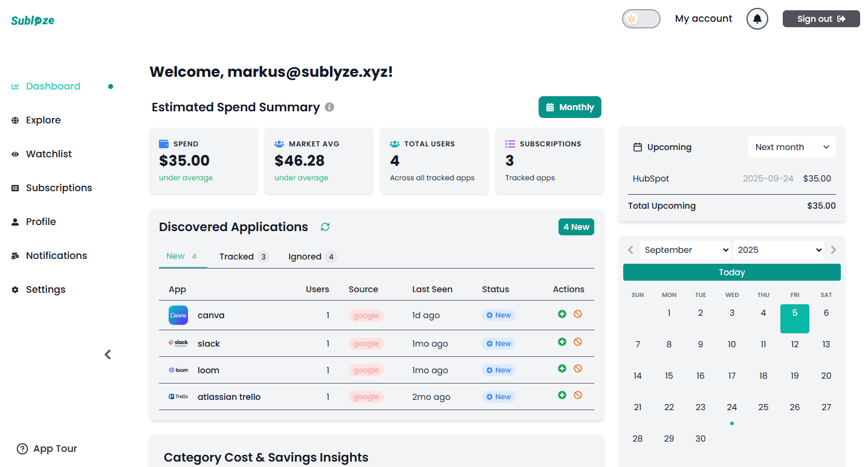Select the Explore globe icon in sidebar
This screenshot has height=467, width=868.
[x=15, y=120]
